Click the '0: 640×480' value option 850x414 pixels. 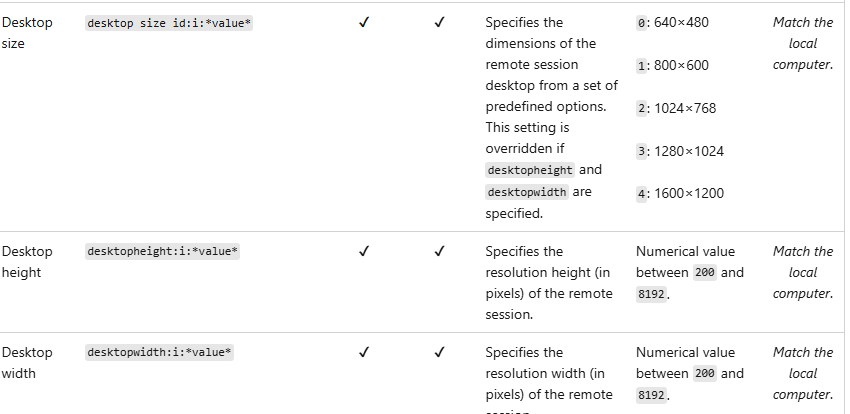pyautogui.click(x=672, y=23)
